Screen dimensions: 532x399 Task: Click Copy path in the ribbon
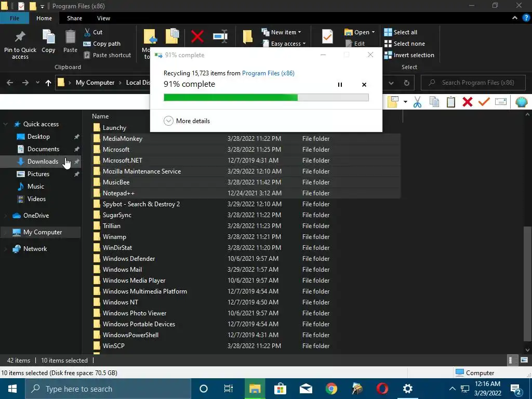[102, 44]
